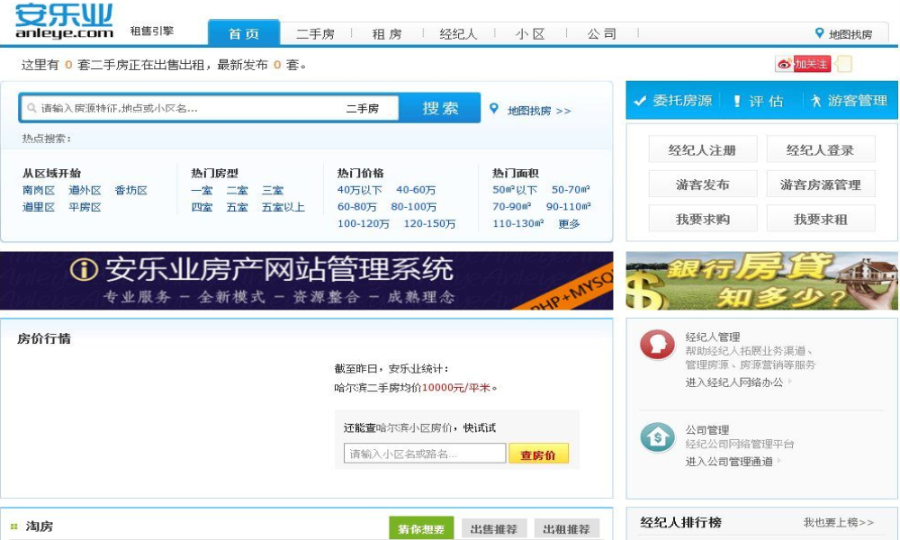900x540 pixels.
Task: Filter by price 60-80万
Action: coord(357,207)
